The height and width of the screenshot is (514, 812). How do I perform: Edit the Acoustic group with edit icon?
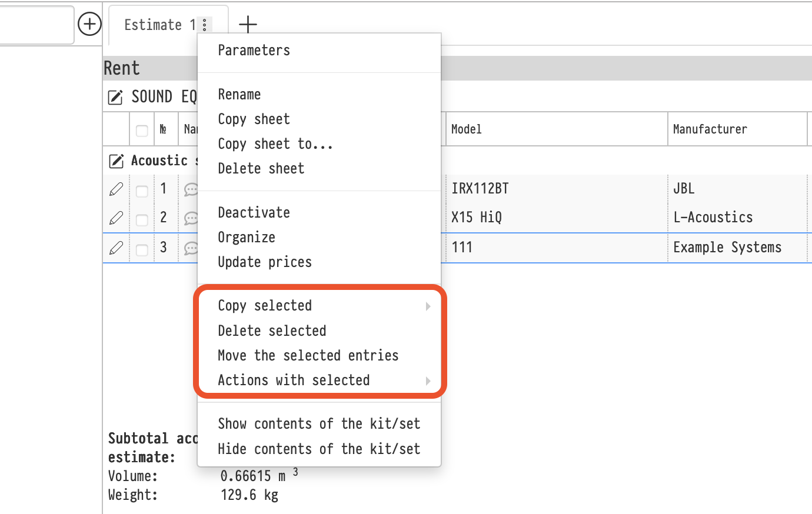(116, 161)
